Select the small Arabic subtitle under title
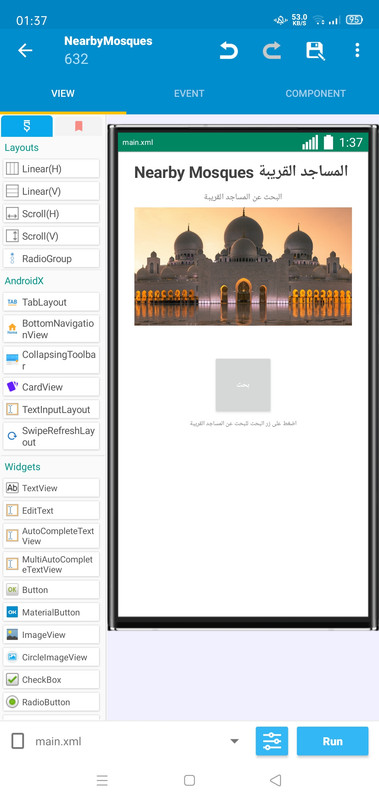The image size is (379, 800). pos(243,197)
